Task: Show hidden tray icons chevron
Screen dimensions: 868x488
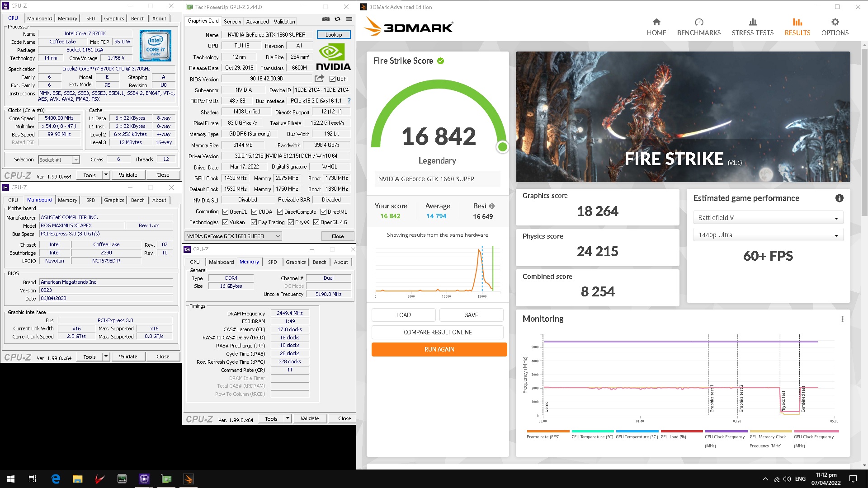Action: pos(765,479)
